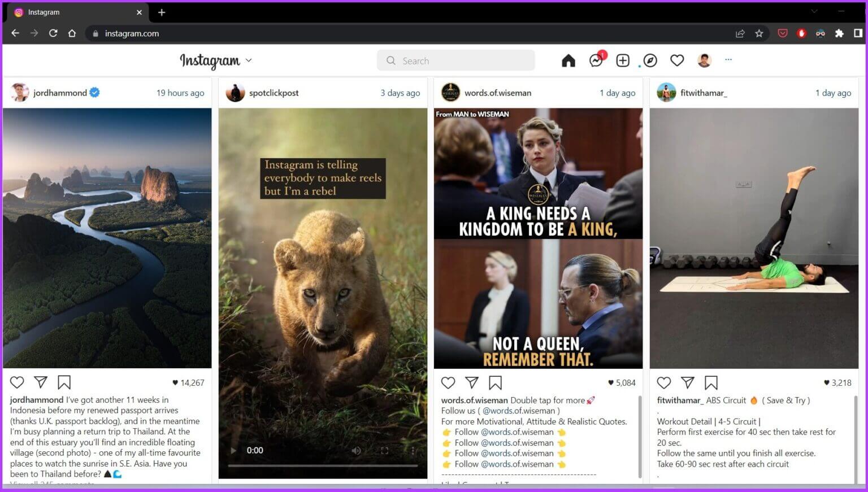Open 'A King Needs a Kingdom' meme image

click(538, 238)
